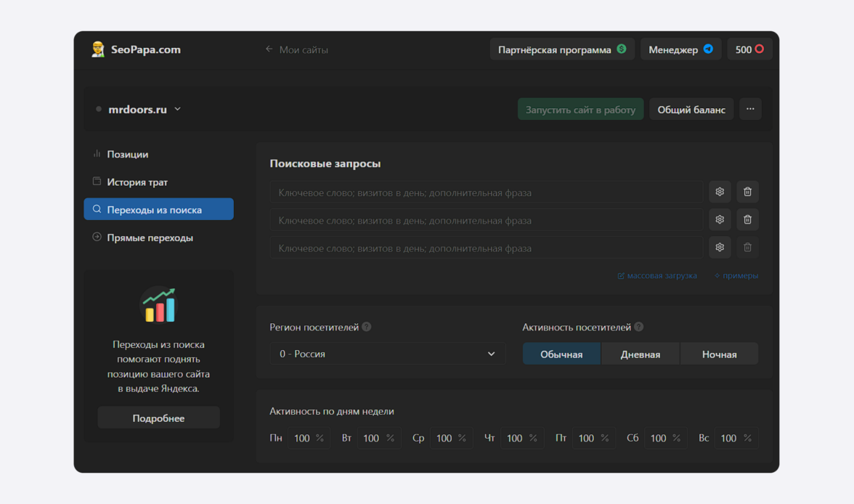Image resolution: width=854 pixels, height=504 pixels.
Task: Go to Позиции in the sidebar
Action: click(127, 154)
